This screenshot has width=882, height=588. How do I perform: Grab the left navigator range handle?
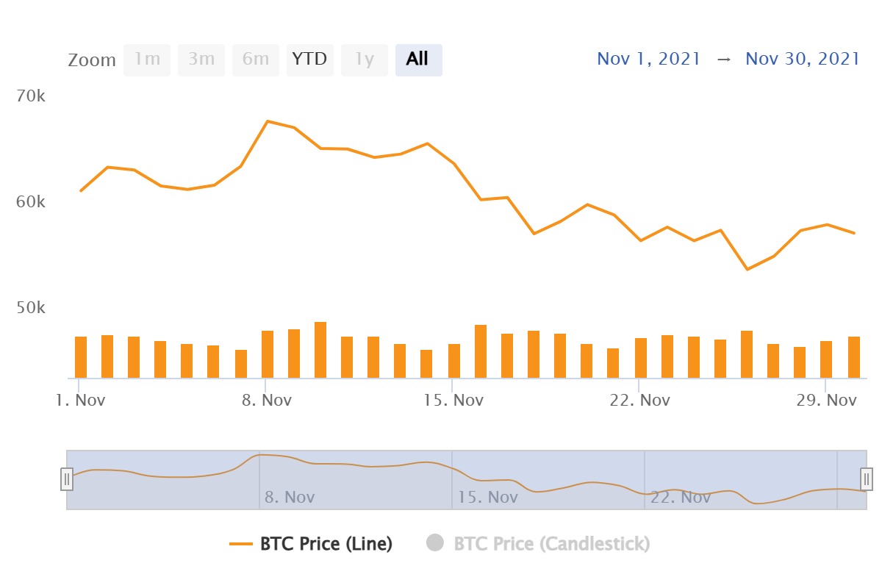[67, 479]
